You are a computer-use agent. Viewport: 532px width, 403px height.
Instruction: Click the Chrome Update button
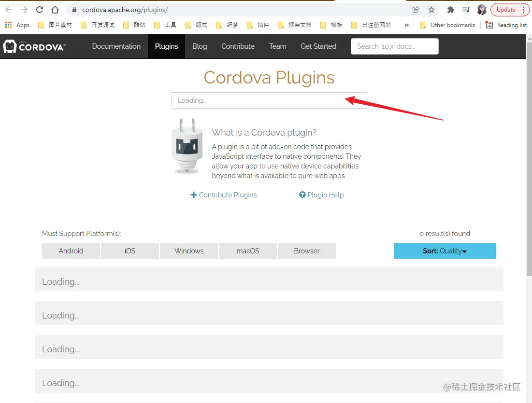point(506,10)
